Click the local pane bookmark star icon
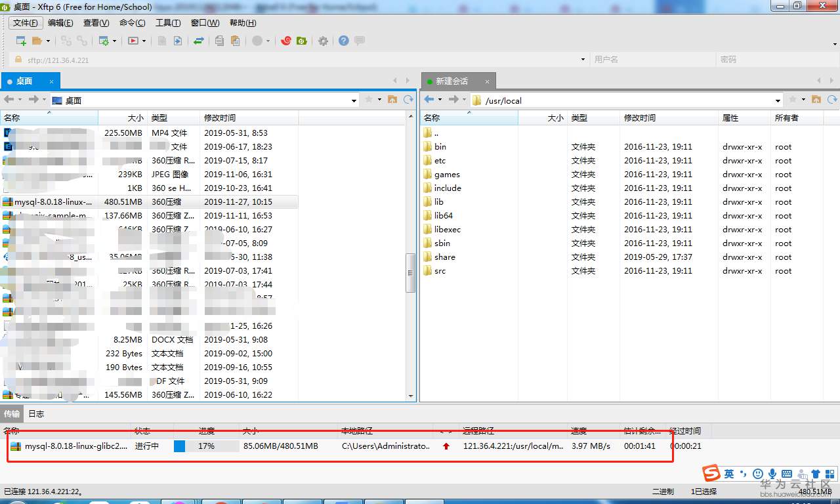 coord(369,100)
